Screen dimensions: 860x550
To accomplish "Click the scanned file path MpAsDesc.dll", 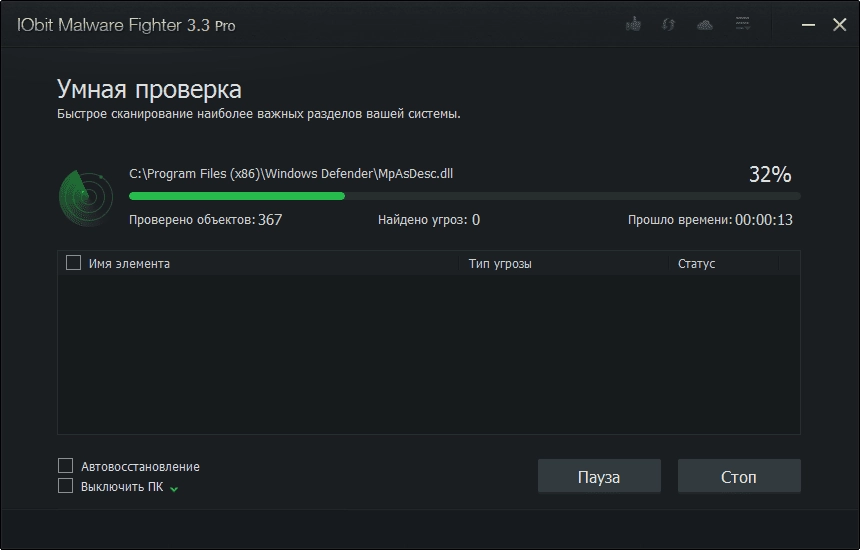I will 291,174.
